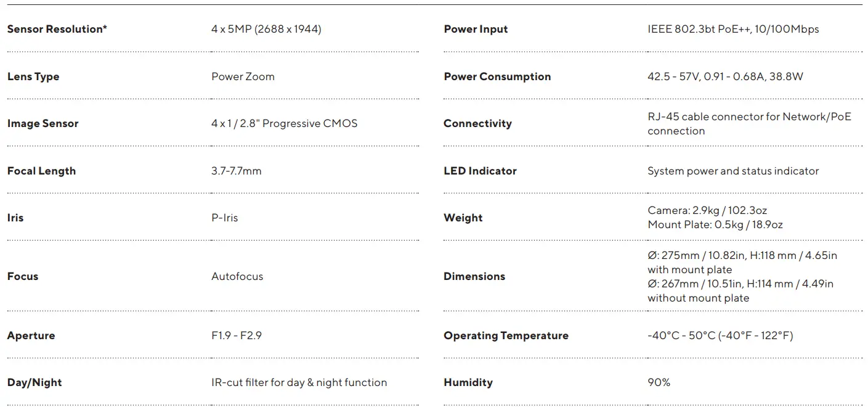
Task: Click the Lens Type label
Action: pos(33,76)
